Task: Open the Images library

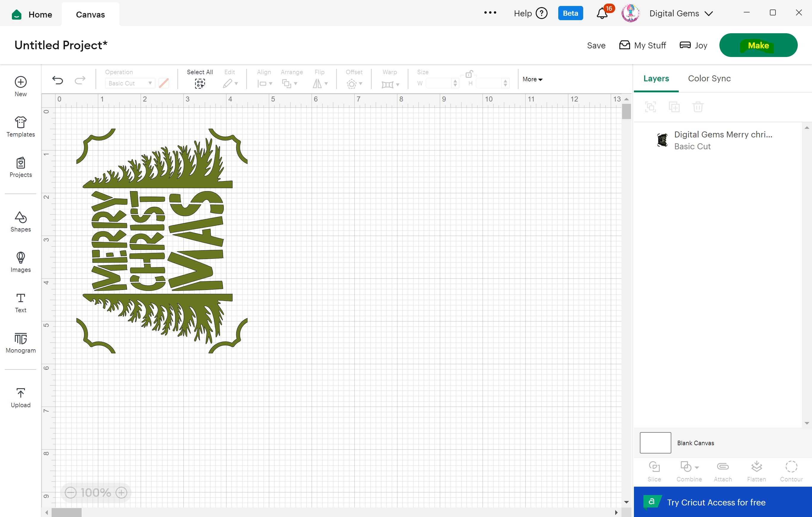Action: pyautogui.click(x=20, y=262)
